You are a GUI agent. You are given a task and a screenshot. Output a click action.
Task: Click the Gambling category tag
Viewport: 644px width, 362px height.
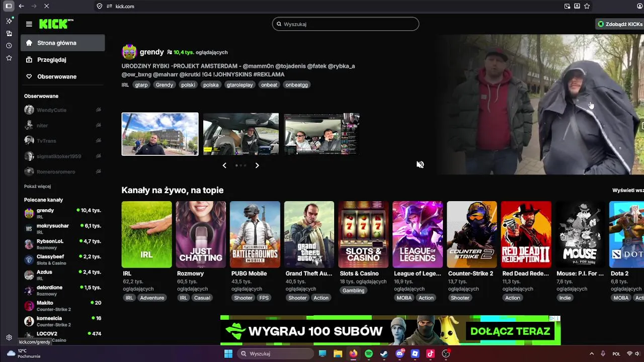(353, 291)
